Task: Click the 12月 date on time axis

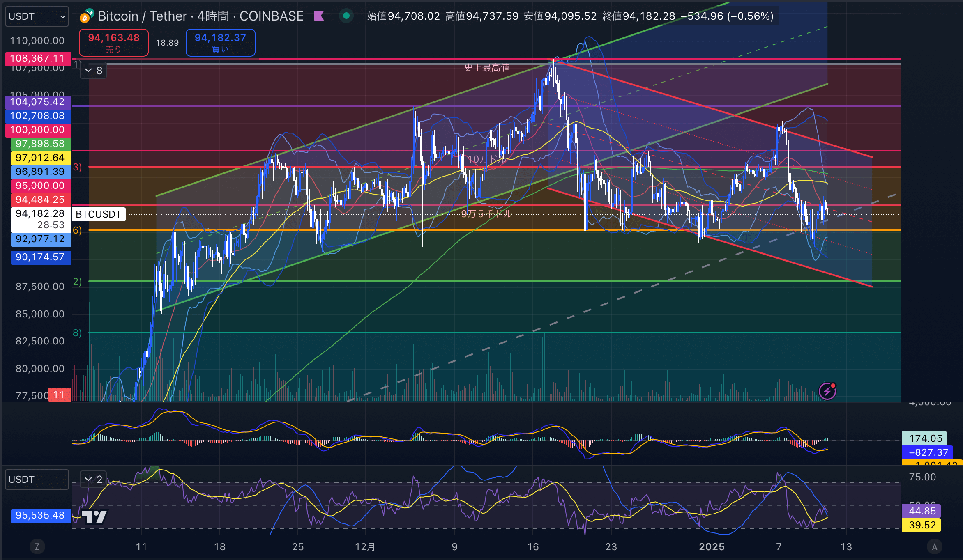Action: (x=365, y=547)
